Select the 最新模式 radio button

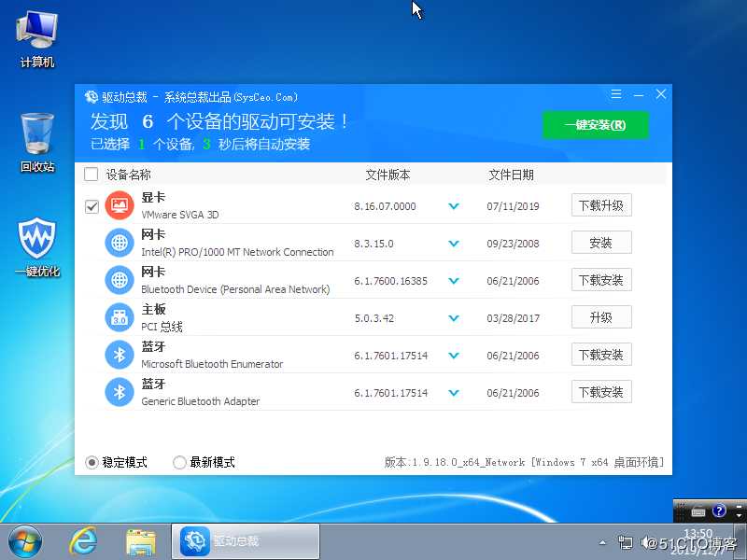(179, 462)
